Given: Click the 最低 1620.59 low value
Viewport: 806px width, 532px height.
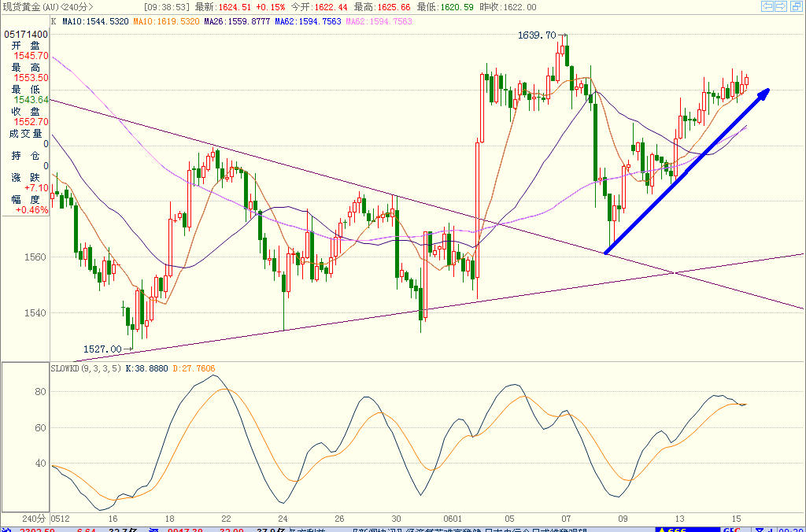Looking at the screenshot, I should [x=456, y=7].
